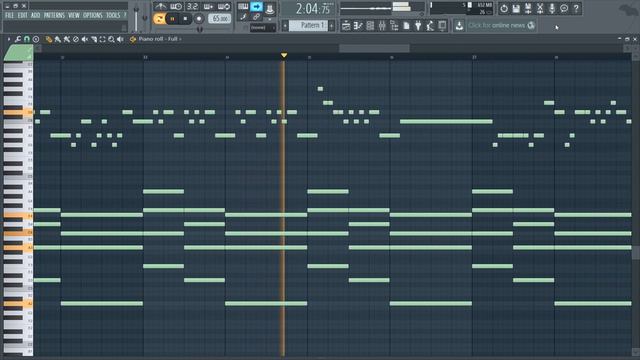Select the Mute tool speaker icon

click(x=84, y=39)
